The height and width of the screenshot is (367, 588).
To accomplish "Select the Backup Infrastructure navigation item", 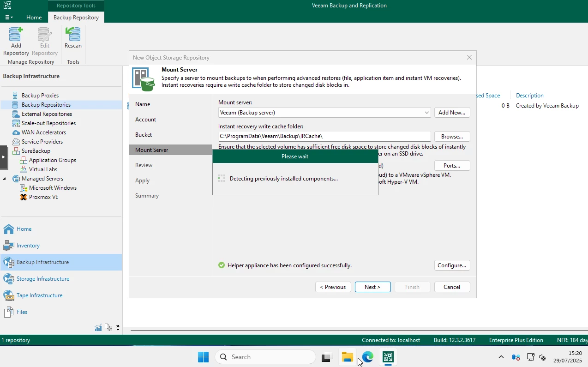I will (61, 262).
